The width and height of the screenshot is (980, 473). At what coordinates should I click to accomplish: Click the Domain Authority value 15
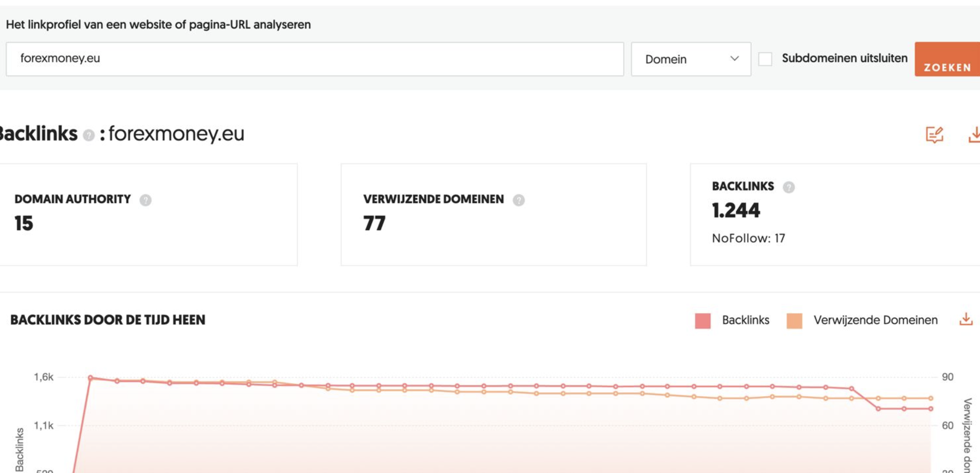[x=24, y=223]
